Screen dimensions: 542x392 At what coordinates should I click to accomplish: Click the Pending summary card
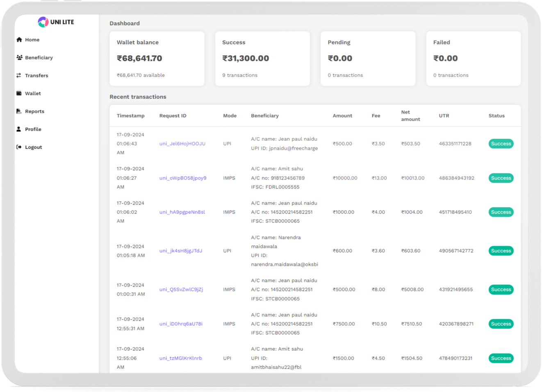point(368,59)
